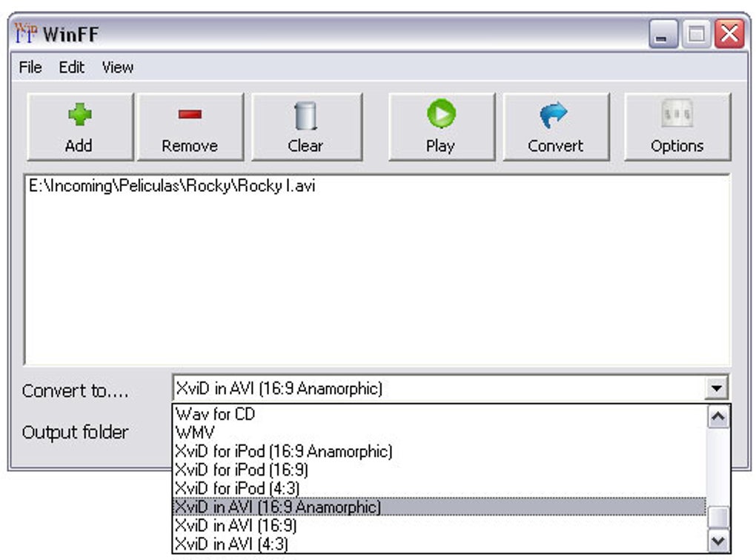Close the WinFF window
Viewport: 756px width, 560px height.
coord(729,34)
